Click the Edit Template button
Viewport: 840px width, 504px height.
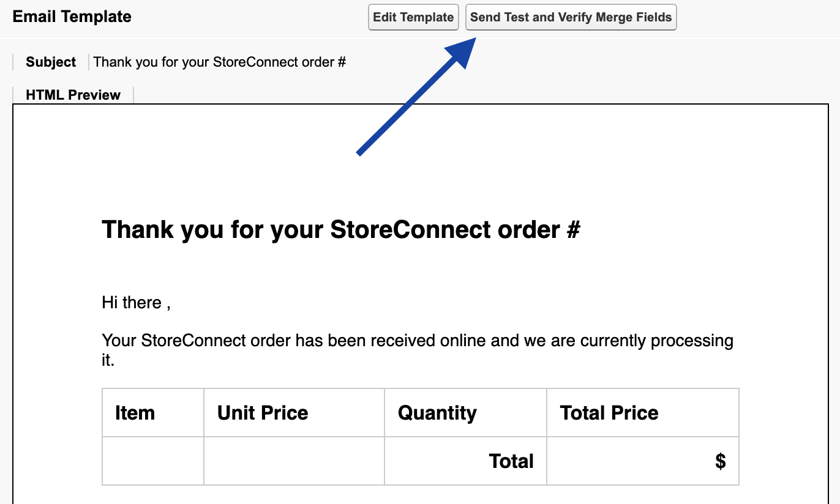click(413, 17)
